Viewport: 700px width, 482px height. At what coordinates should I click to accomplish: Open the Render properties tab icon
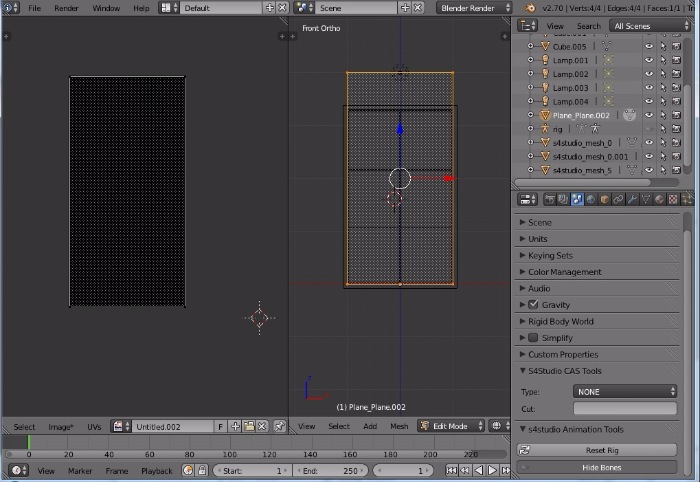pyautogui.click(x=550, y=199)
